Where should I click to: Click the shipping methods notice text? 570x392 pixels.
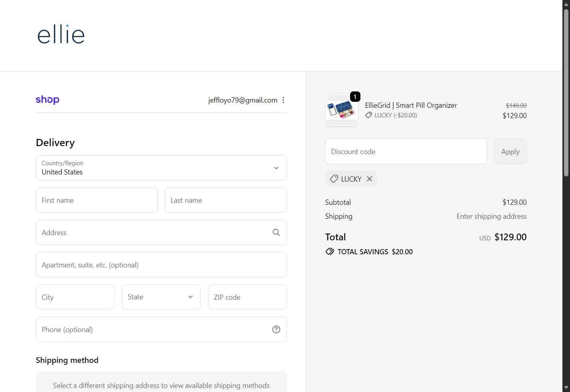click(161, 386)
